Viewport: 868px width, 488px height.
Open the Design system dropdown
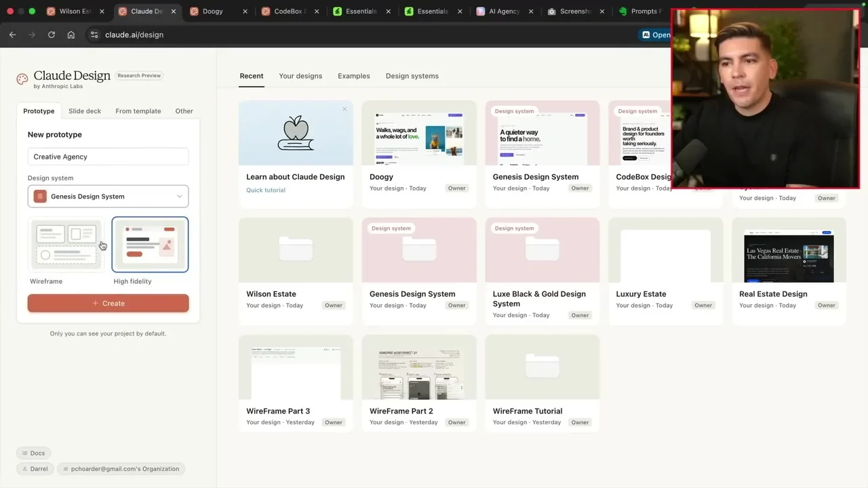tap(108, 197)
